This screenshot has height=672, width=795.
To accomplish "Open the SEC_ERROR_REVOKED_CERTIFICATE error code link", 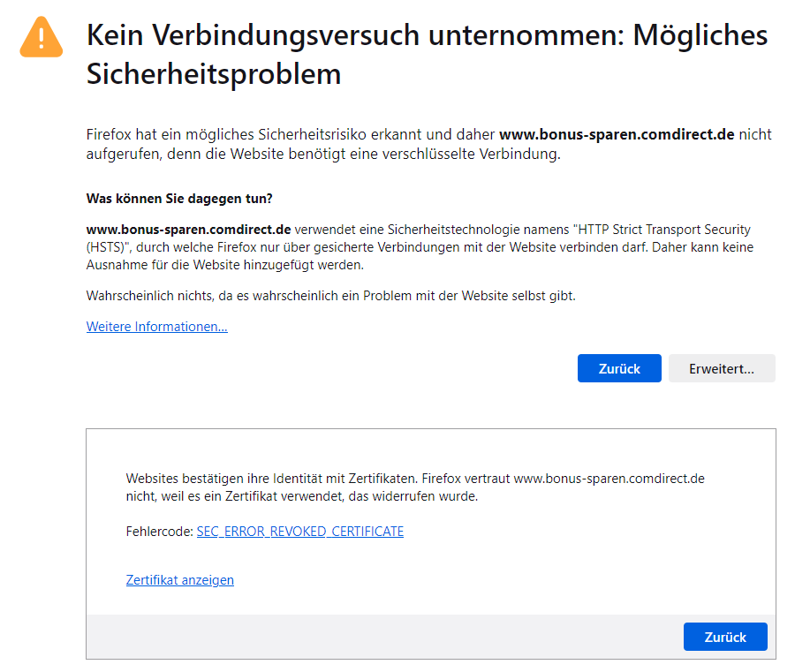I will coord(299,532).
